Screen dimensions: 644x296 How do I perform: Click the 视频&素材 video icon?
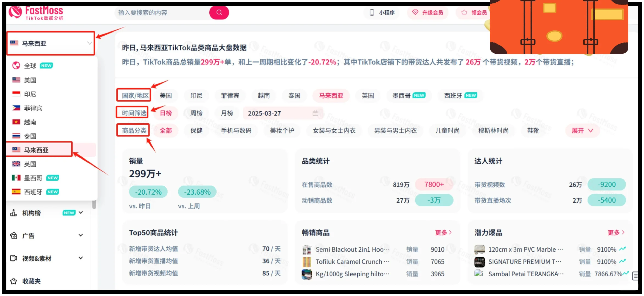click(x=13, y=258)
